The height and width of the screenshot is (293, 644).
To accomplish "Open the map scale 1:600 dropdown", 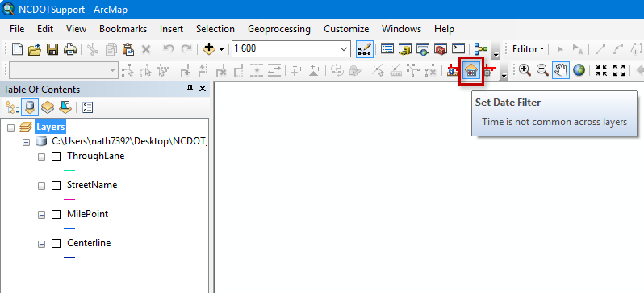I will coord(344,49).
